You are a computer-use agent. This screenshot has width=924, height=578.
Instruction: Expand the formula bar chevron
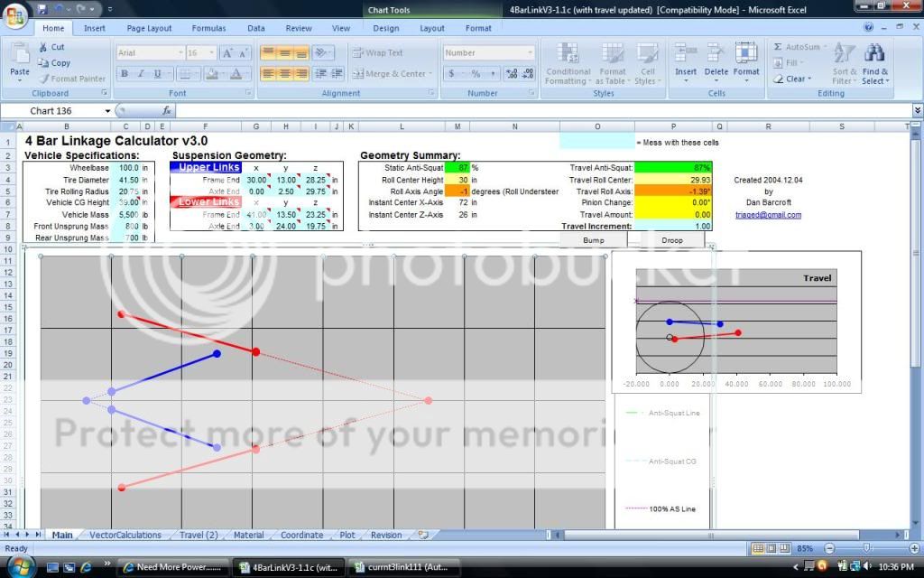coord(917,111)
